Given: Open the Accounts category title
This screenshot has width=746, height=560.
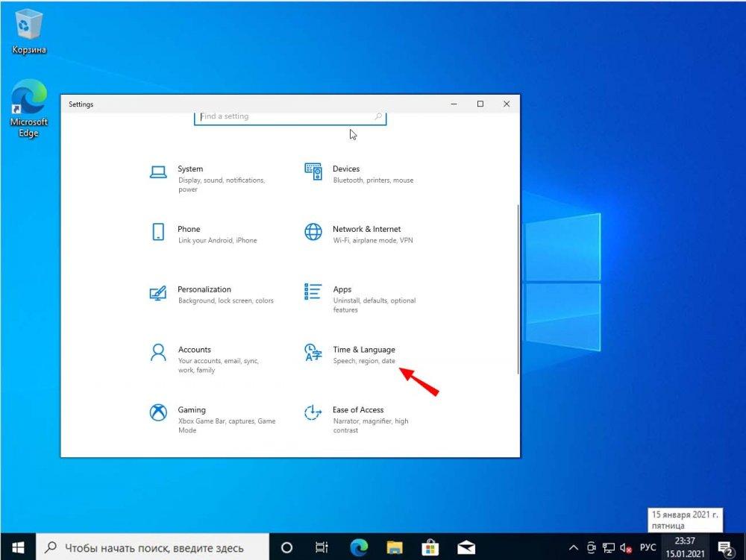Looking at the screenshot, I should click(194, 350).
